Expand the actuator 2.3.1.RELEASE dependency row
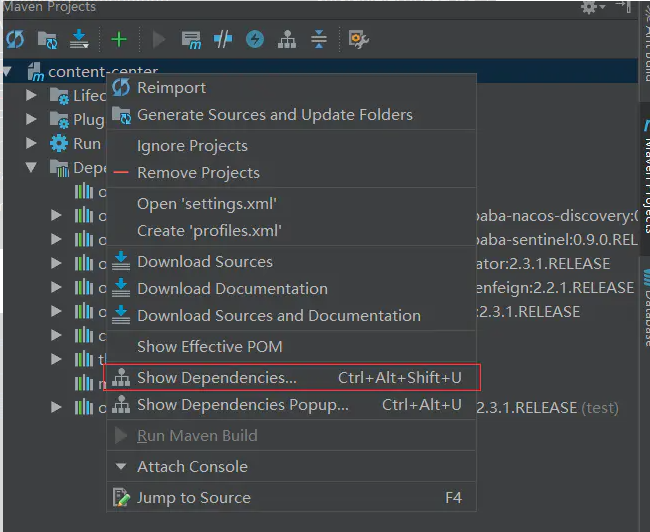650x532 pixels. point(56,263)
